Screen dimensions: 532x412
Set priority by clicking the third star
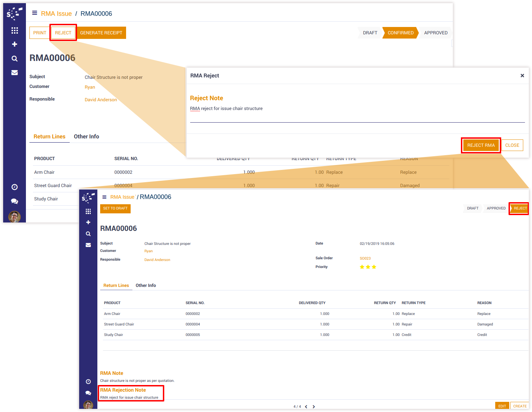[374, 267]
